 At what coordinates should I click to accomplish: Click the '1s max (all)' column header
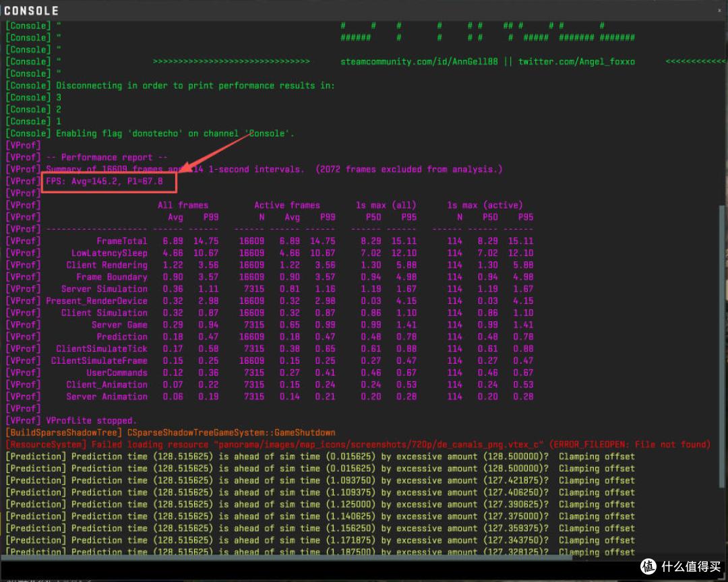tap(386, 205)
